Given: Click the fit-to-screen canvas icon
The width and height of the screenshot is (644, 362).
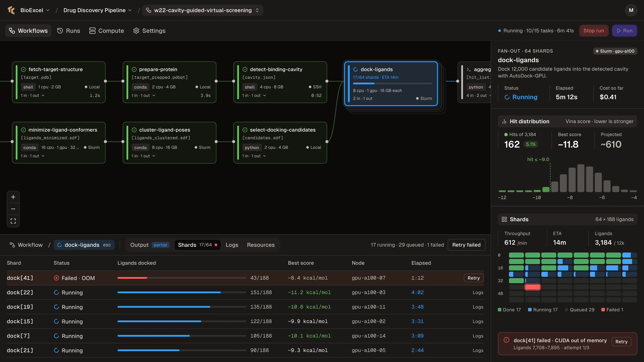Looking at the screenshot, I should tap(13, 221).
